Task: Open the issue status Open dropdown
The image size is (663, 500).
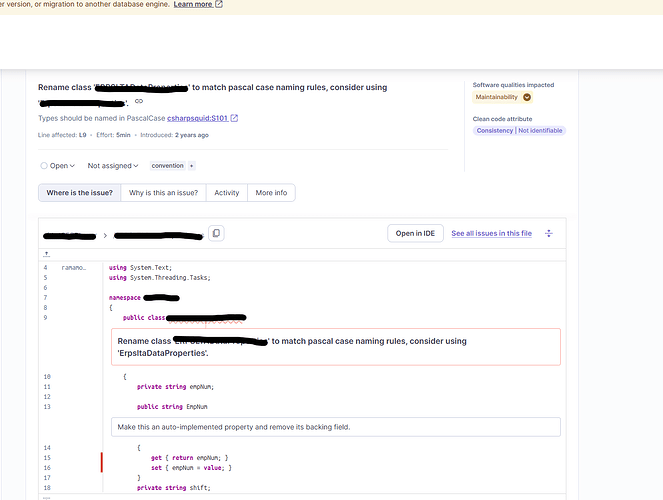Action: tap(58, 166)
